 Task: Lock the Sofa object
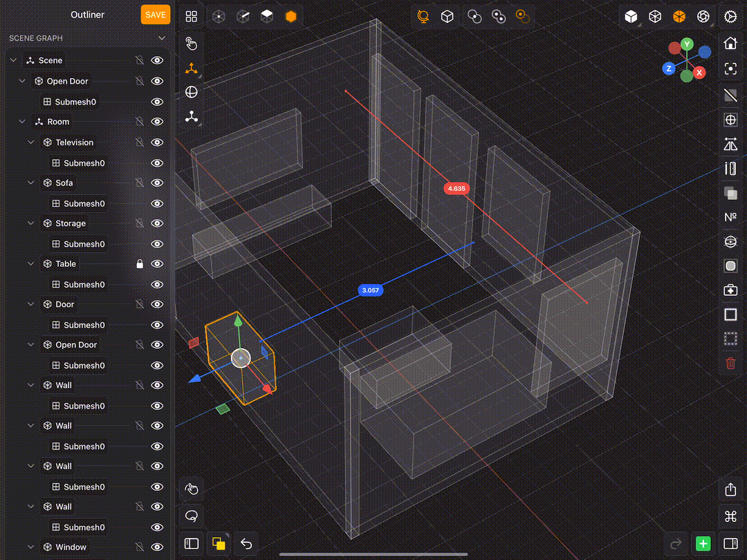[x=140, y=183]
